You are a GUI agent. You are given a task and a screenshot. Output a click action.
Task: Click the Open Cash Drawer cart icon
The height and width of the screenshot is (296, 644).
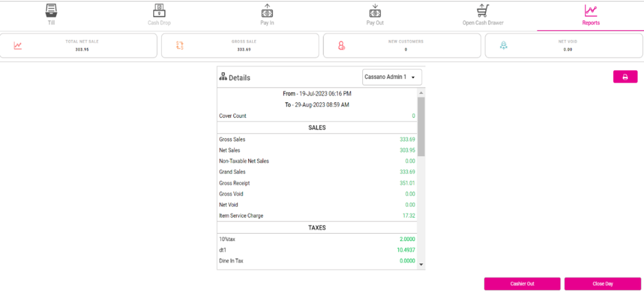[x=483, y=10]
